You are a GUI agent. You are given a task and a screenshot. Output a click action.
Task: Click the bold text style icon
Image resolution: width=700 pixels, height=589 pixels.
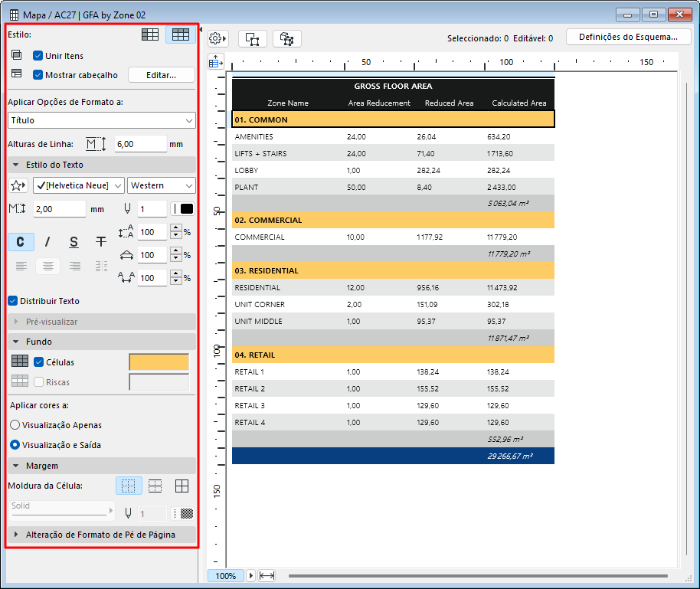pos(21,242)
